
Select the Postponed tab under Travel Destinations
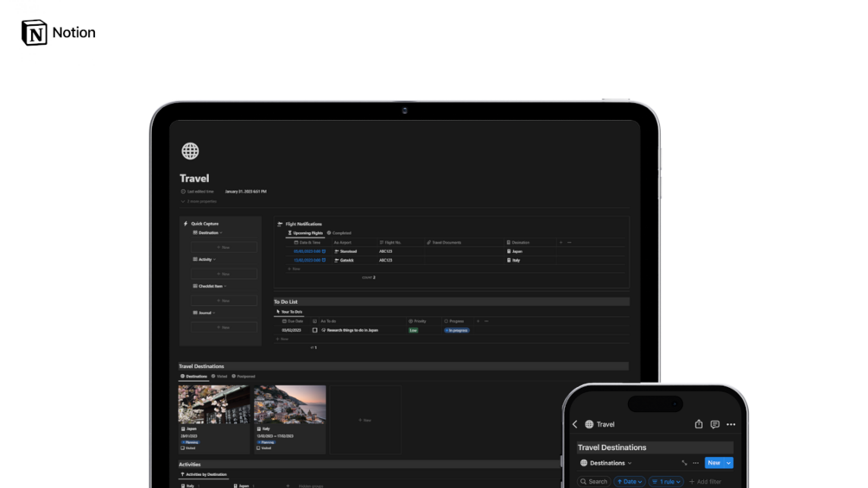[x=244, y=377]
